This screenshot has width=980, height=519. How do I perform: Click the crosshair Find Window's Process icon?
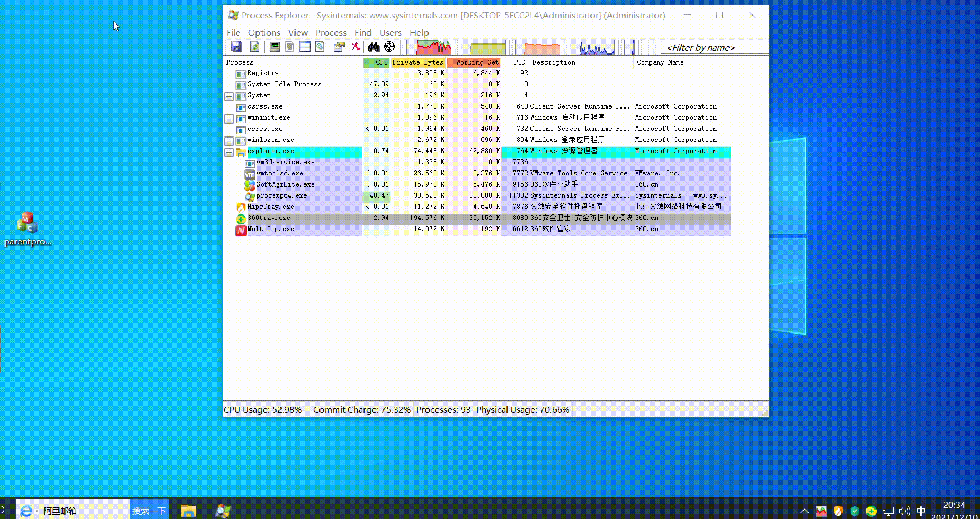point(390,47)
